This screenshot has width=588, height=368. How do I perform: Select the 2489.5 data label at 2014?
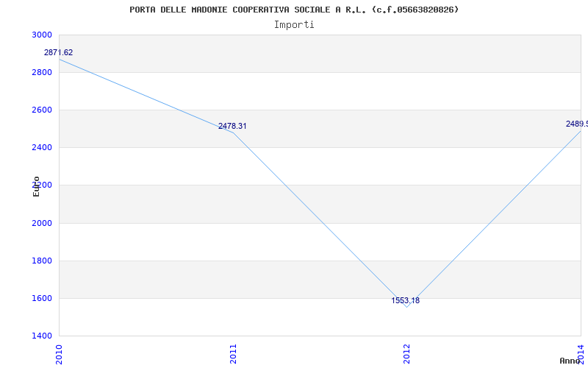tap(577, 124)
